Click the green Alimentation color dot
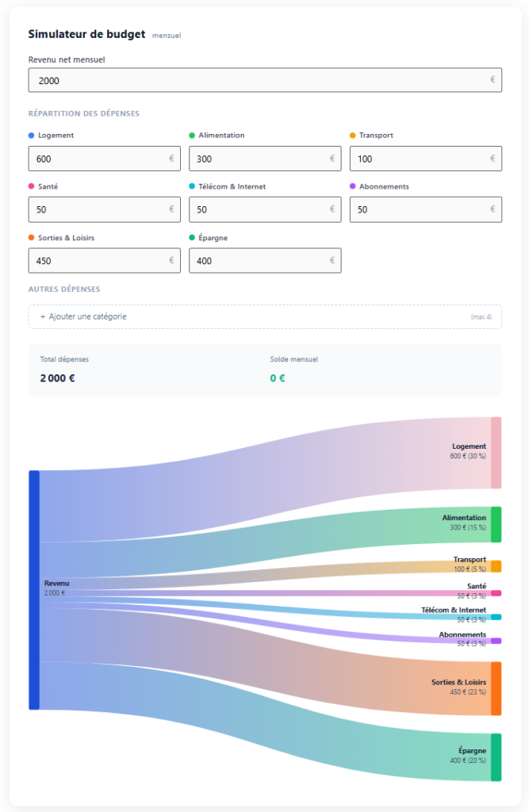The image size is (529, 812). (192, 136)
